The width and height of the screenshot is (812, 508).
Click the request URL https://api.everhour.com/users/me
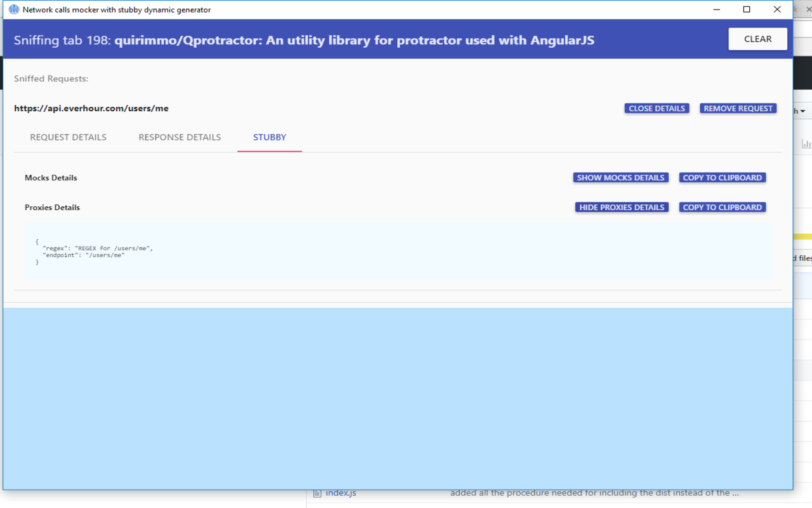pyautogui.click(x=91, y=109)
